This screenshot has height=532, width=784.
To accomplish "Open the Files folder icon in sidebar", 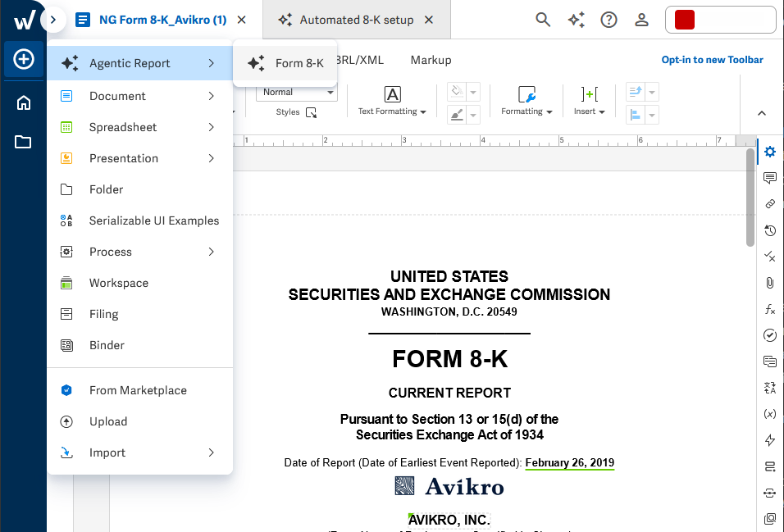I will tap(23, 142).
